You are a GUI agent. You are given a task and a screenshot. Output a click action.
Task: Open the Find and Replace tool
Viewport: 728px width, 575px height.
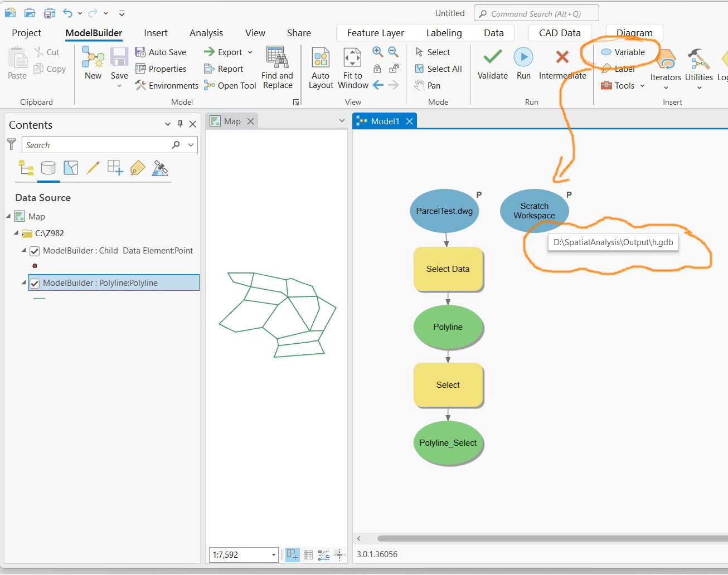pyautogui.click(x=277, y=57)
